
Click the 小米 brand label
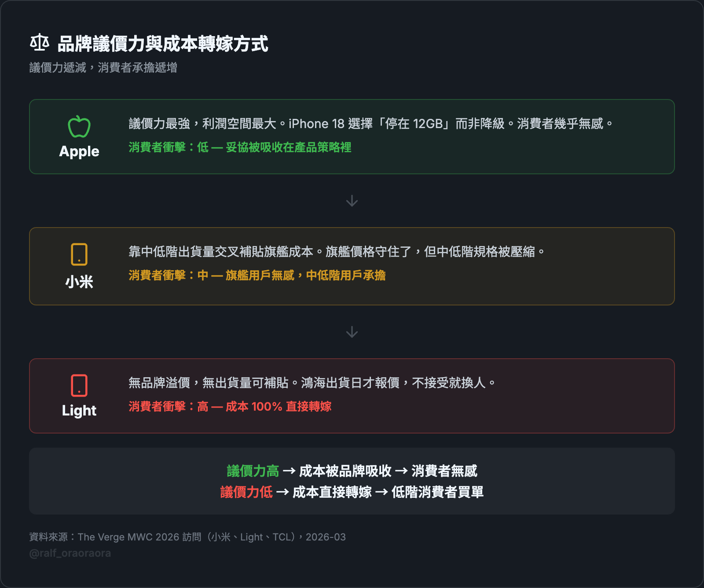(79, 282)
